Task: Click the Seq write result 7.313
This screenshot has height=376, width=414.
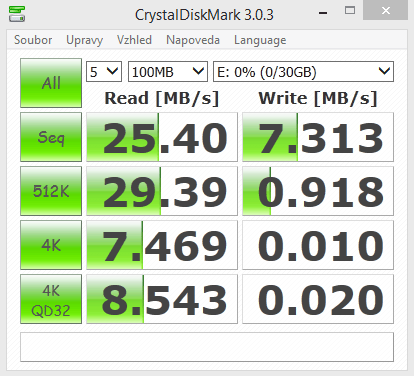Action: [x=318, y=137]
